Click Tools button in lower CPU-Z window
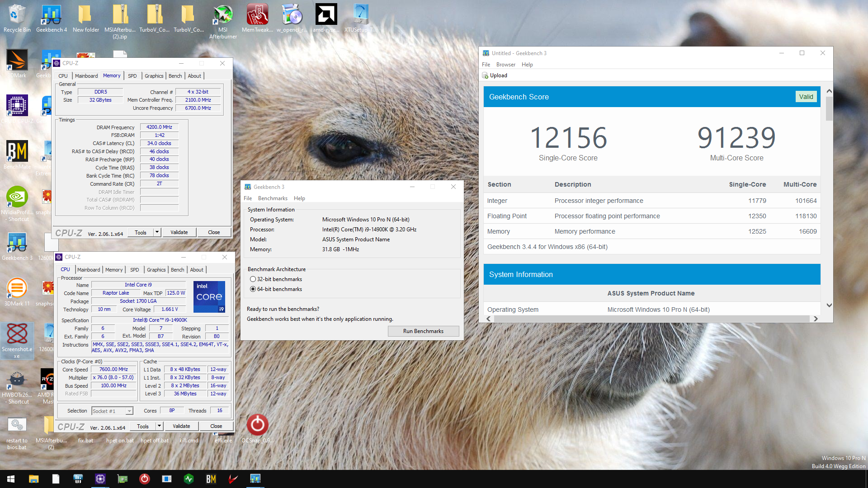This screenshot has width=868, height=488. tap(143, 426)
